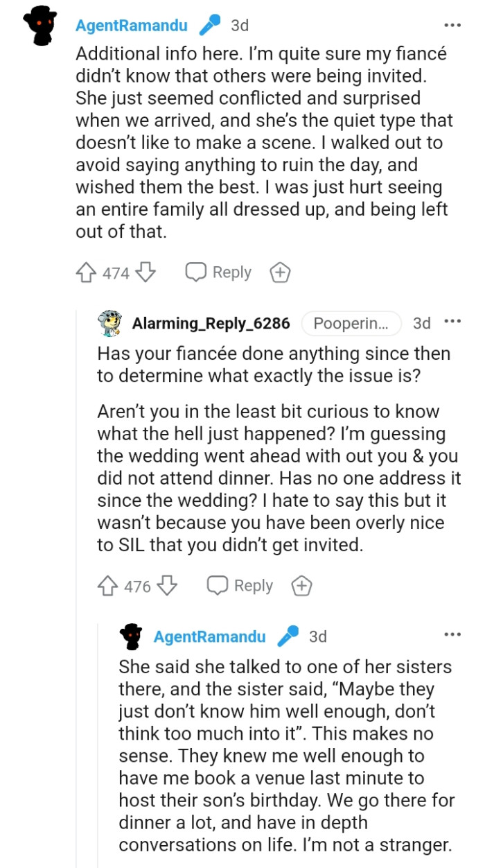Screen dimensions: 485x868
Task: Click the microphone badge next to top AgentRamandu
Action: point(208,25)
